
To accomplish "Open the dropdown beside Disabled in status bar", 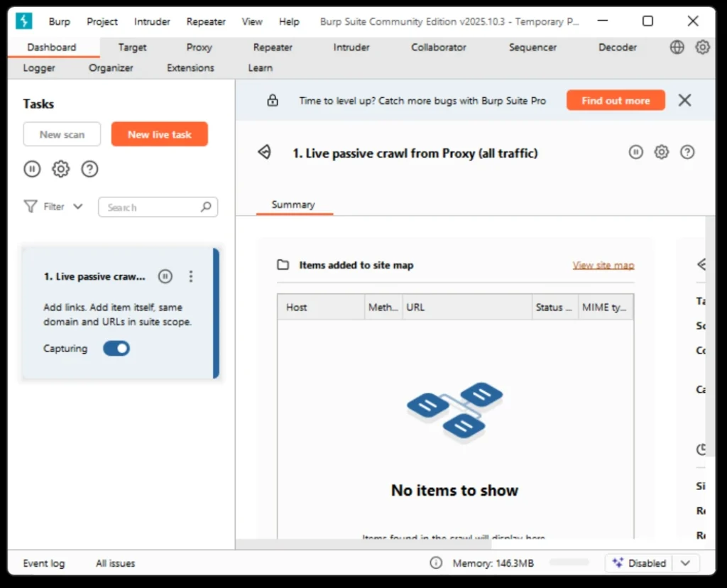I will pos(685,562).
